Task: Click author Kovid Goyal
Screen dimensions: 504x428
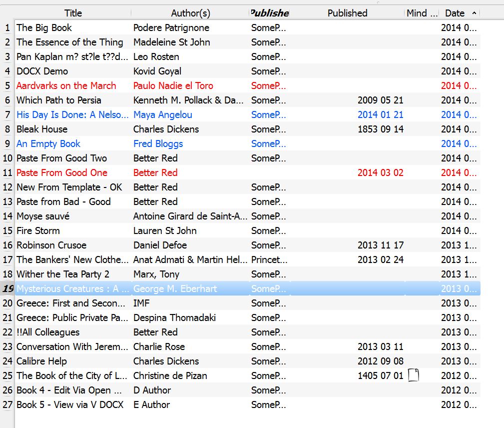Action: [157, 71]
